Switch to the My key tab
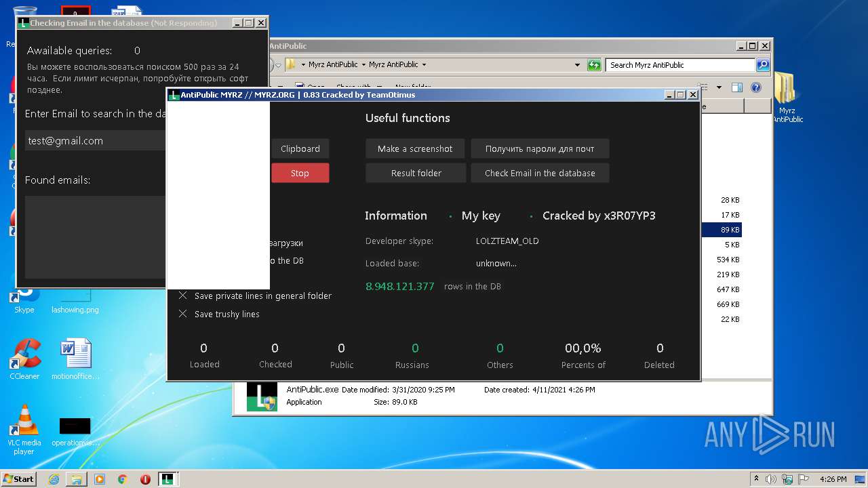Image resolution: width=868 pixels, height=488 pixels. click(481, 216)
